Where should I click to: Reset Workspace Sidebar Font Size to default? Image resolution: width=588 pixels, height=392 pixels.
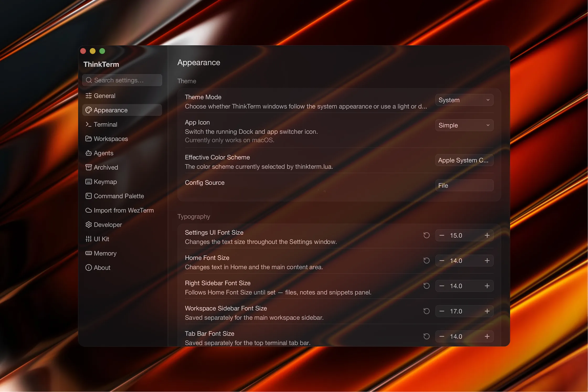[427, 311]
